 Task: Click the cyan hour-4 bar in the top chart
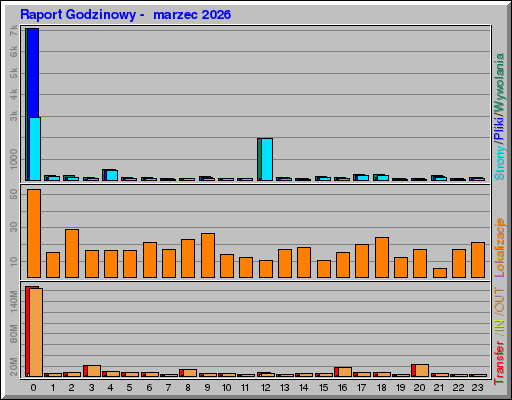click(x=112, y=175)
